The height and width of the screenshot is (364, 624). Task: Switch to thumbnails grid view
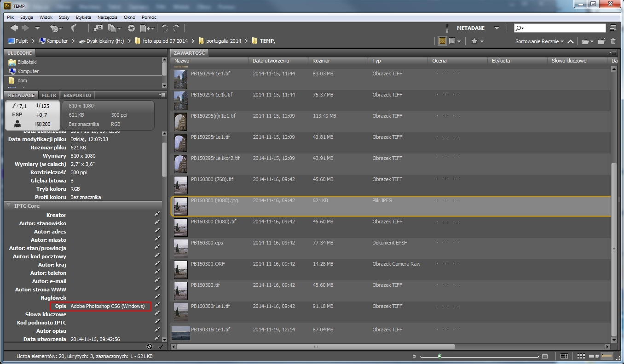[x=581, y=356]
